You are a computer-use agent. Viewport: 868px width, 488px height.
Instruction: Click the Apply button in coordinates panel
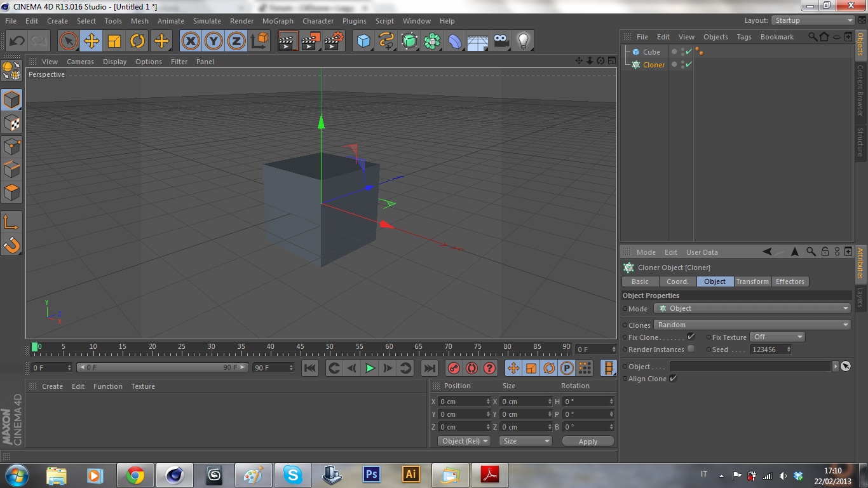[588, 441]
